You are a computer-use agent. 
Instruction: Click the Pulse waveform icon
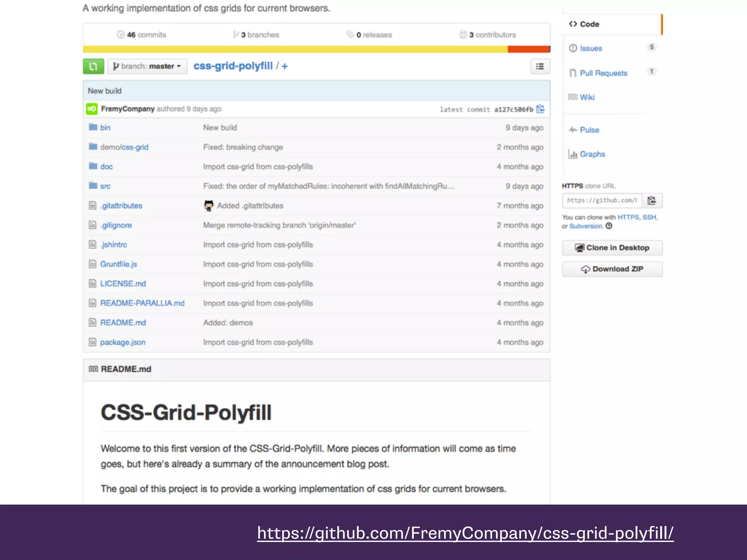tap(573, 130)
